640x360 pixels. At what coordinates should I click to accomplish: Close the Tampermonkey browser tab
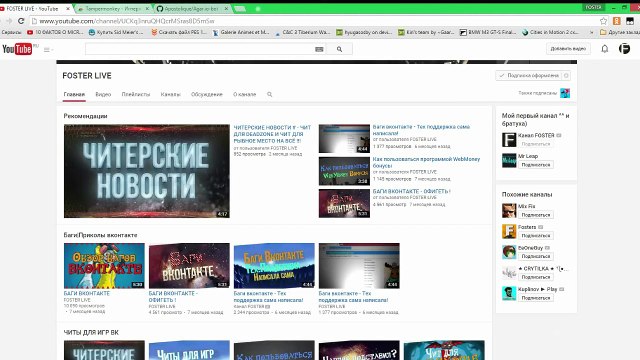coord(147,8)
